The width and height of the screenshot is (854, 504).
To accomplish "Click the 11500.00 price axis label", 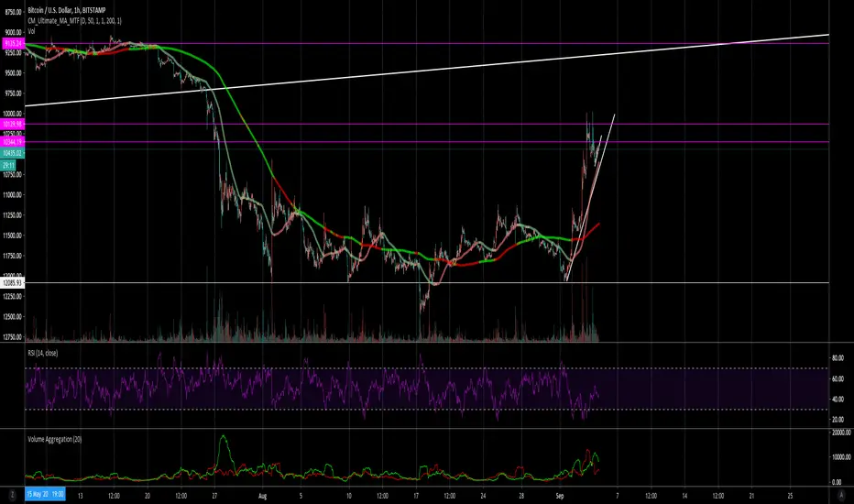I will pyautogui.click(x=13, y=236).
